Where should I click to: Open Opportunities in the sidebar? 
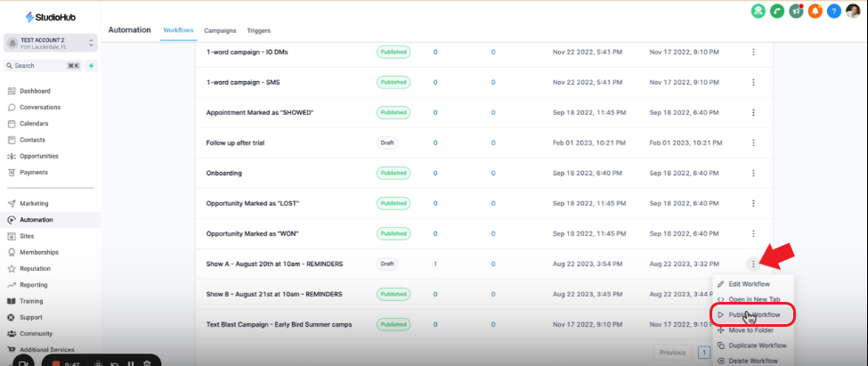[x=39, y=156]
